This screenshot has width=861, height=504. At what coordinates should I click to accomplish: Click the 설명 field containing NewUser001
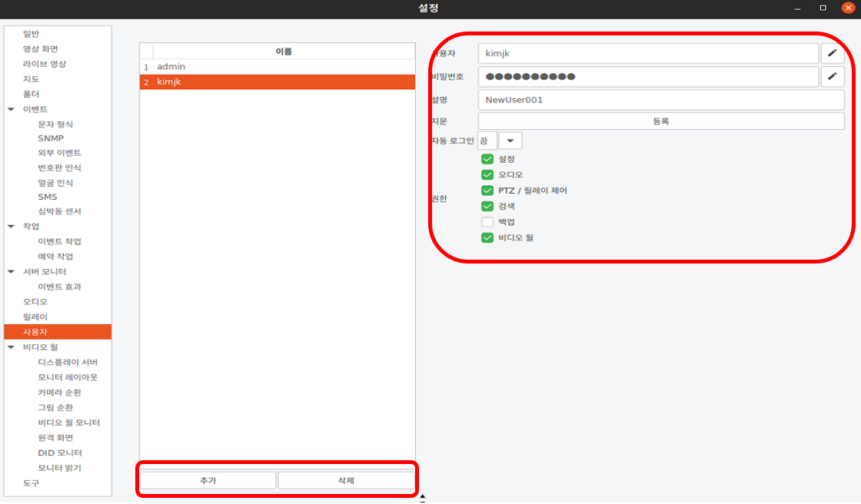tap(661, 100)
